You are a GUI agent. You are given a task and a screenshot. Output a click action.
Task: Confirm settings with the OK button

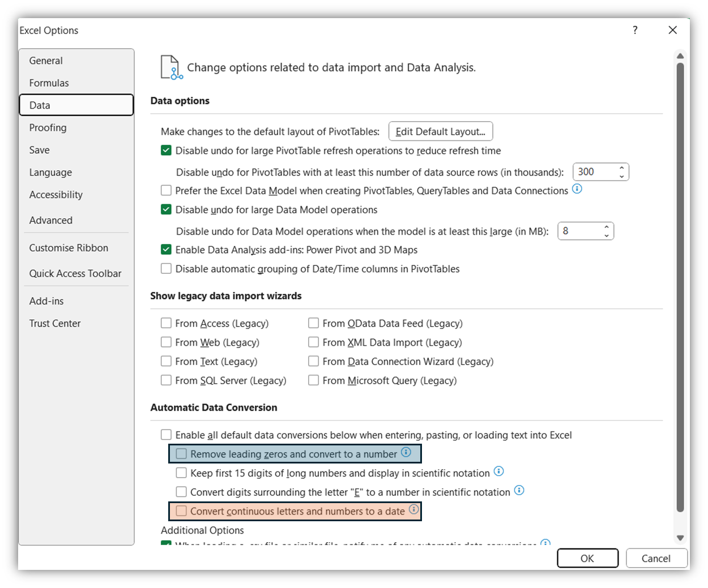click(x=587, y=558)
